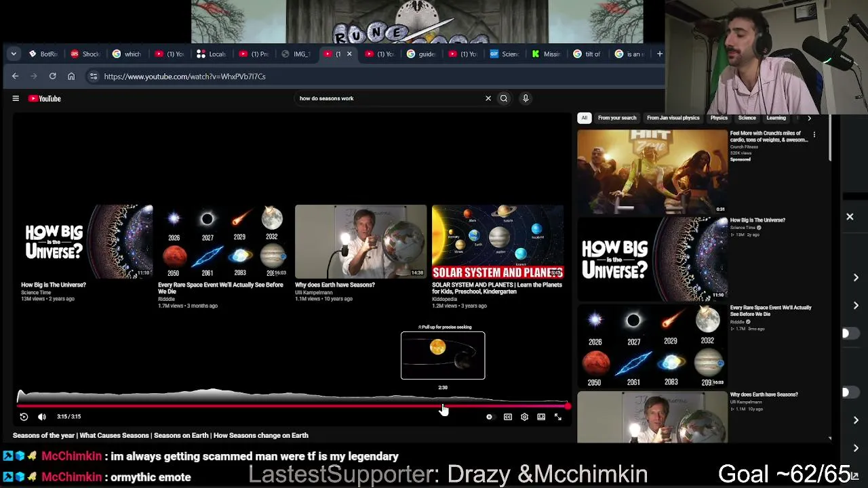Screen dimensions: 868x488
Task: Open the Feel More with Crunch ad title
Action: tap(769, 136)
